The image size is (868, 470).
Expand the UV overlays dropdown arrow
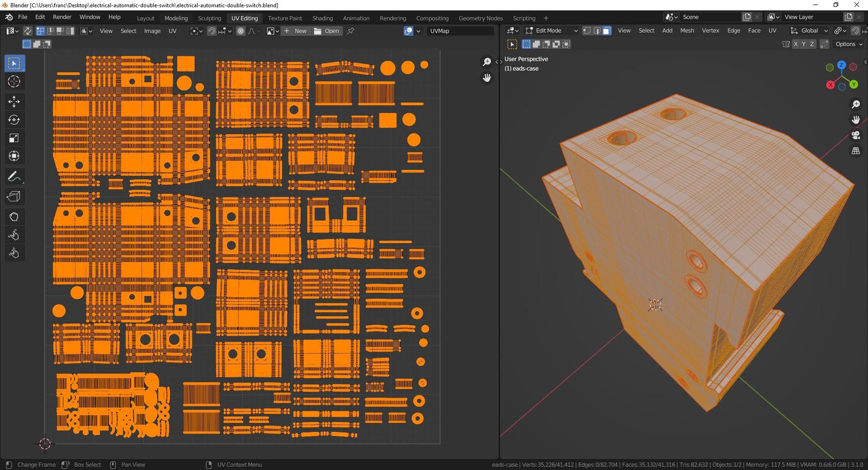click(x=419, y=31)
